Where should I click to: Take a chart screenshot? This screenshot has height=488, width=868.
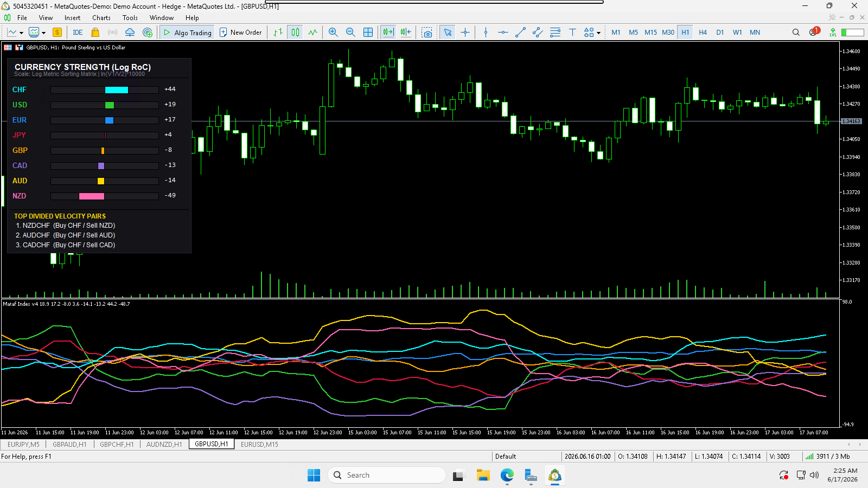[427, 33]
